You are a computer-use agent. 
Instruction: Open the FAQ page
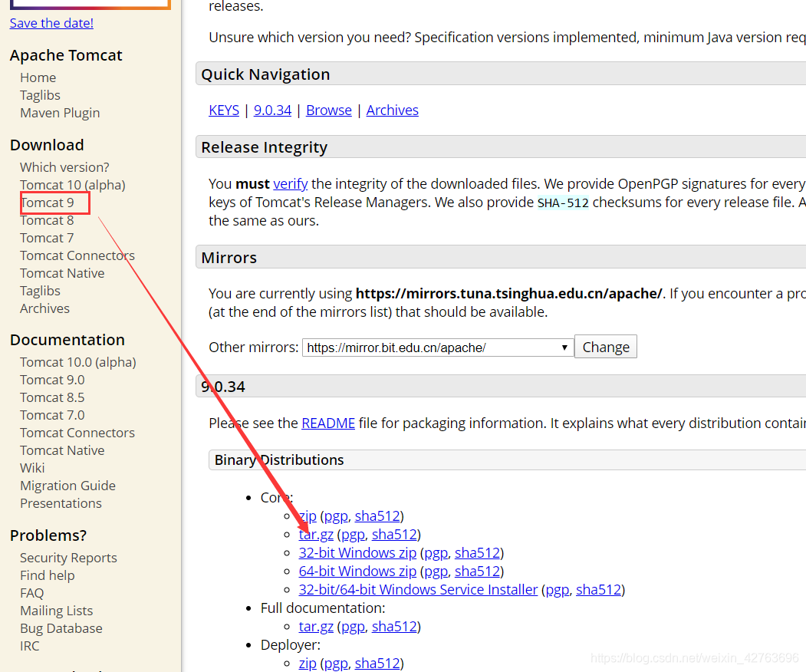pyautogui.click(x=32, y=593)
